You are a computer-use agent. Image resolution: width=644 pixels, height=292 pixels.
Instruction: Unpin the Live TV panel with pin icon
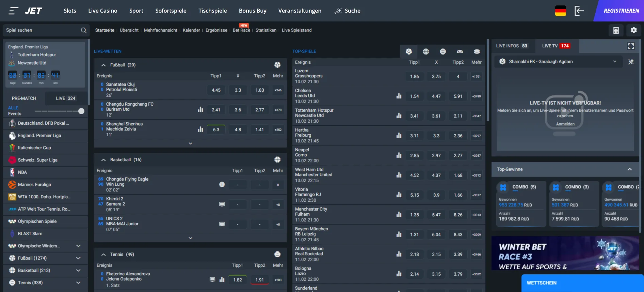click(x=631, y=62)
